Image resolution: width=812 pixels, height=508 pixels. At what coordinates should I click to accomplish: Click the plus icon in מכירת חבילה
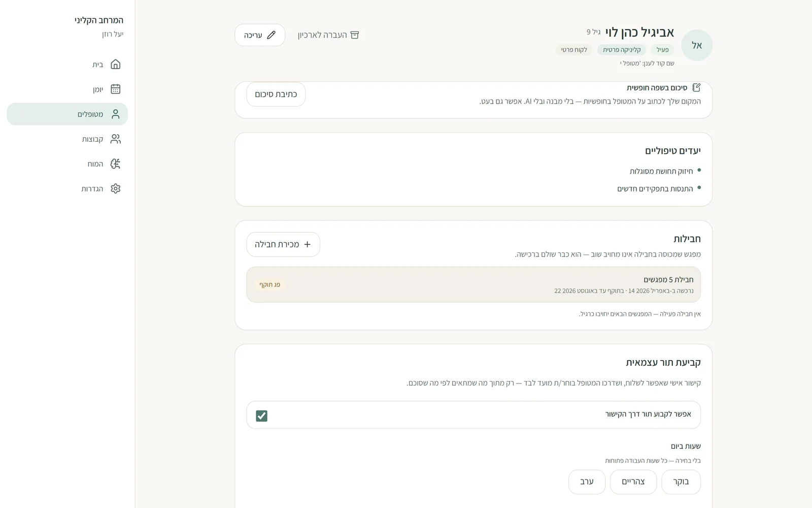(307, 244)
